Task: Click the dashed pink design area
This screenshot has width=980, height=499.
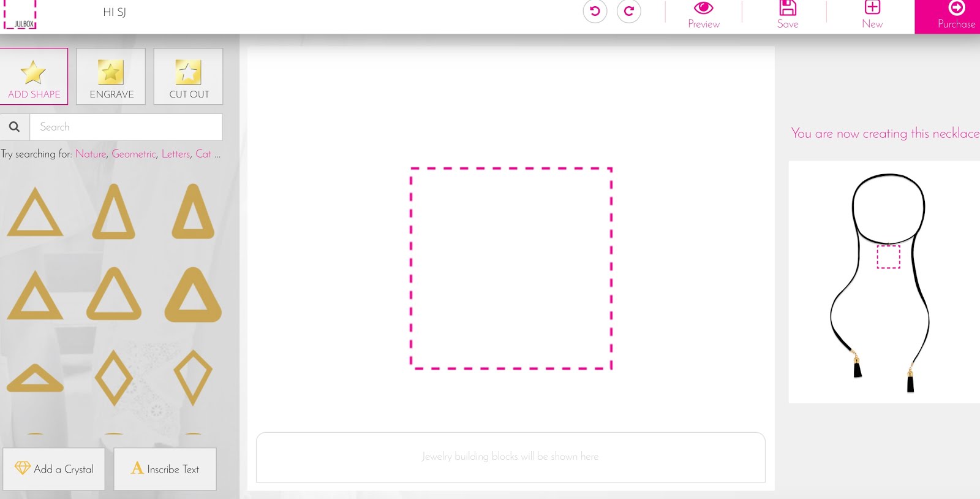Action: click(511, 269)
